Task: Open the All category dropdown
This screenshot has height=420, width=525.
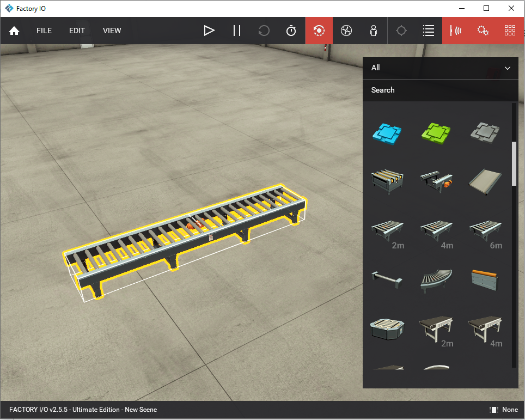Action: tap(440, 68)
